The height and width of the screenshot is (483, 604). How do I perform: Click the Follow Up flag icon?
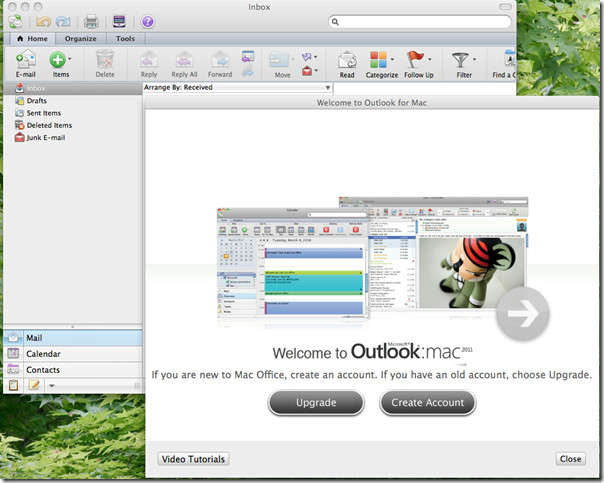pyautogui.click(x=415, y=60)
